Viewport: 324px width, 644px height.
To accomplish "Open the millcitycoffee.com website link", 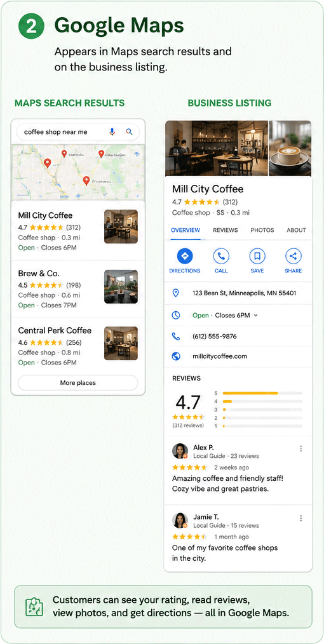I will pos(220,356).
